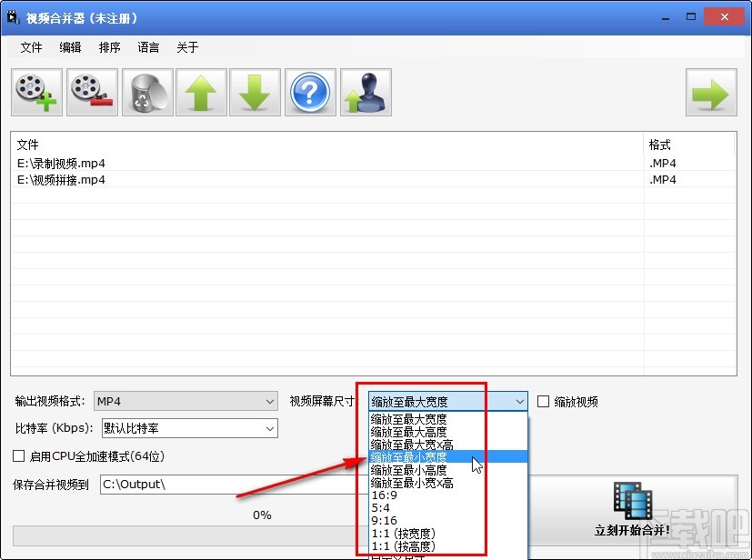752x560 pixels.
Task: Open help via the blue question mark icon
Action: point(309,92)
